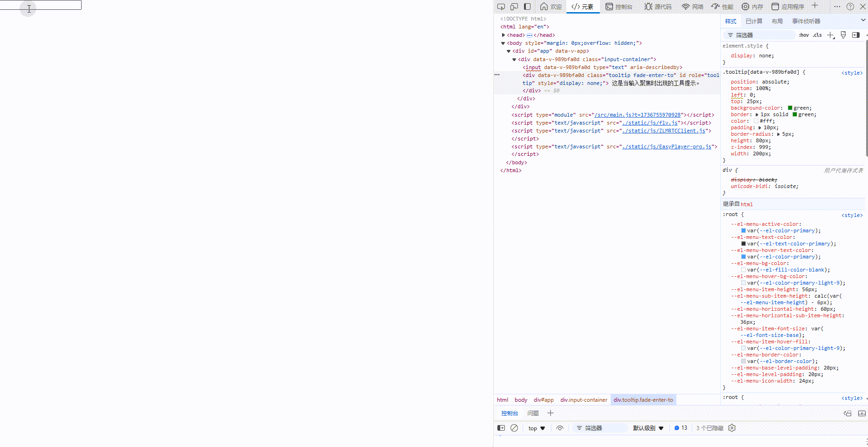Collapse the input-container div node
The height and width of the screenshot is (447, 868).
coord(514,60)
